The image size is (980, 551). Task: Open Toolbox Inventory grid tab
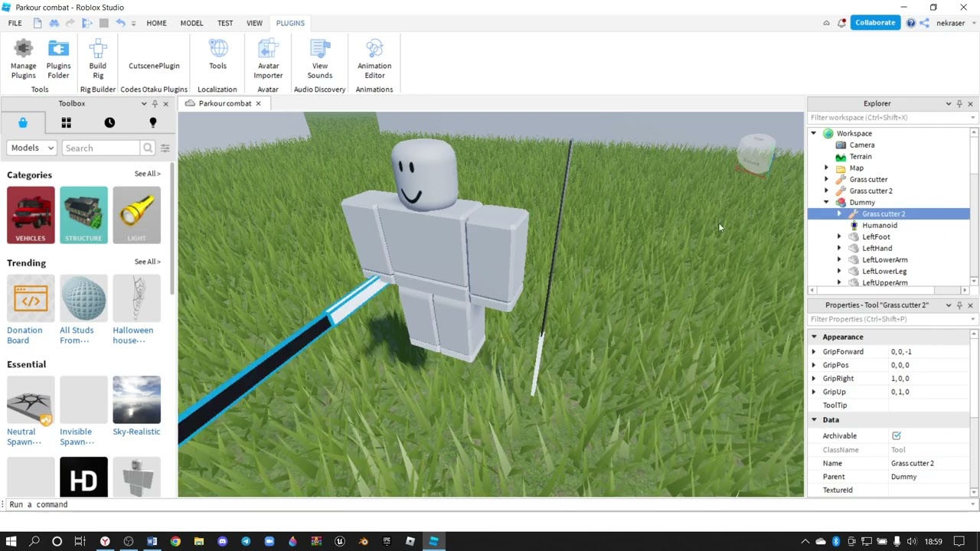66,122
